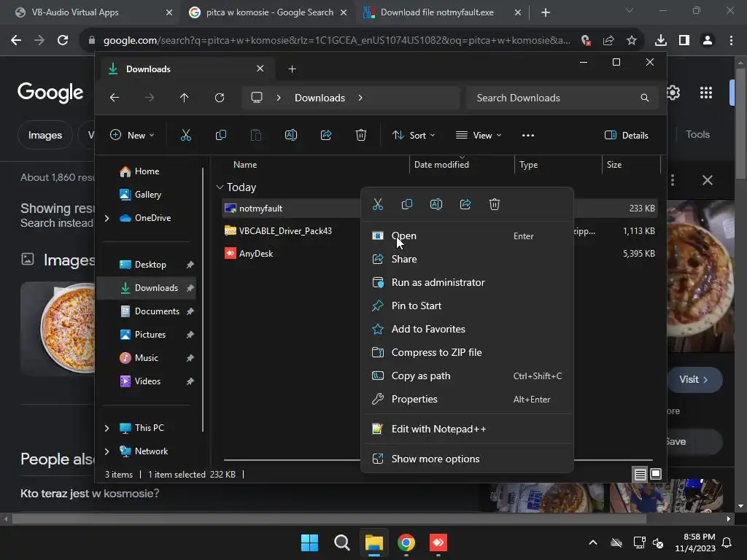Image resolution: width=747 pixels, height=560 pixels.
Task: Open Gallery in the Explorer sidebar
Action: [x=147, y=195]
